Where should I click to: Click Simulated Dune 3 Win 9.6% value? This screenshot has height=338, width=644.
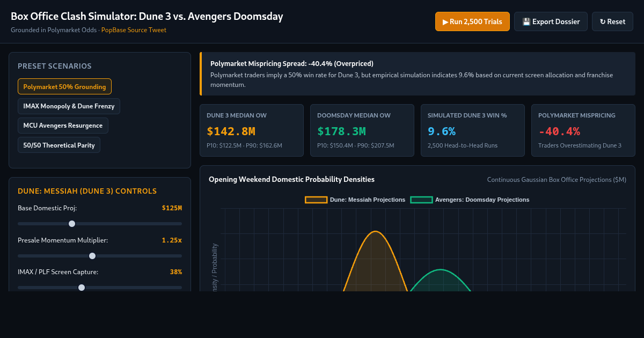pyautogui.click(x=442, y=131)
